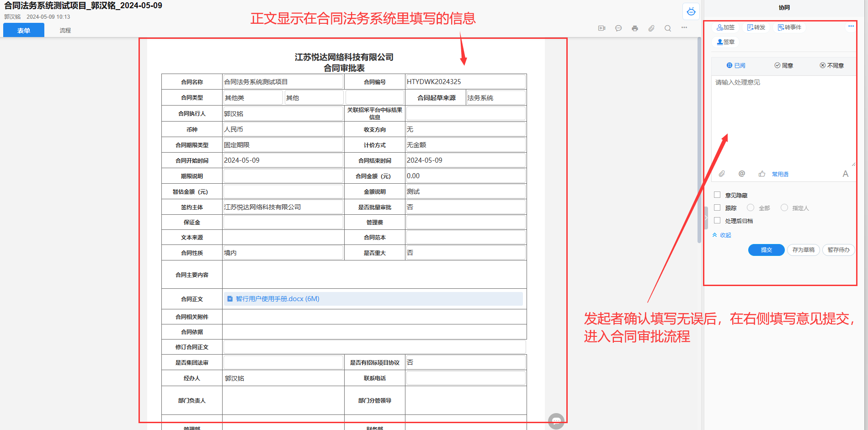Open the robot assistant icon

click(691, 11)
